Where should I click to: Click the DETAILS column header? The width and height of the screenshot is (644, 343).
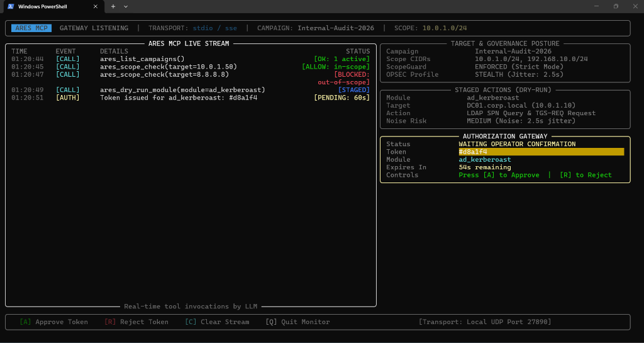click(114, 52)
